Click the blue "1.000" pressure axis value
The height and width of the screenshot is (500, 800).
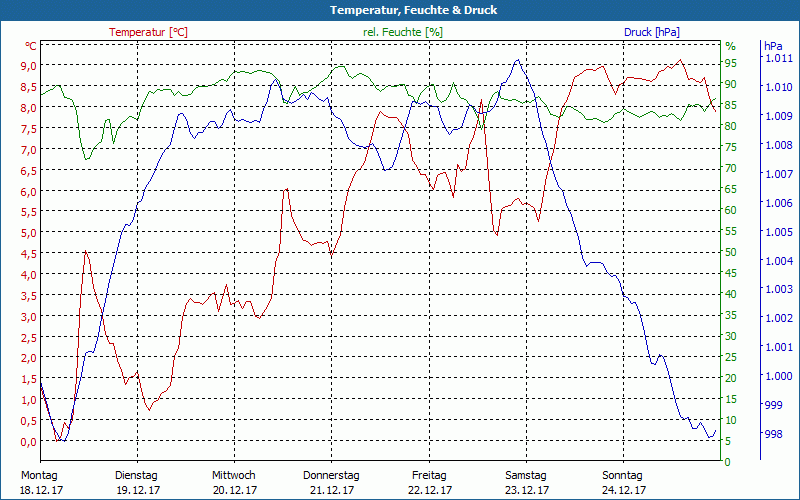[x=779, y=376]
